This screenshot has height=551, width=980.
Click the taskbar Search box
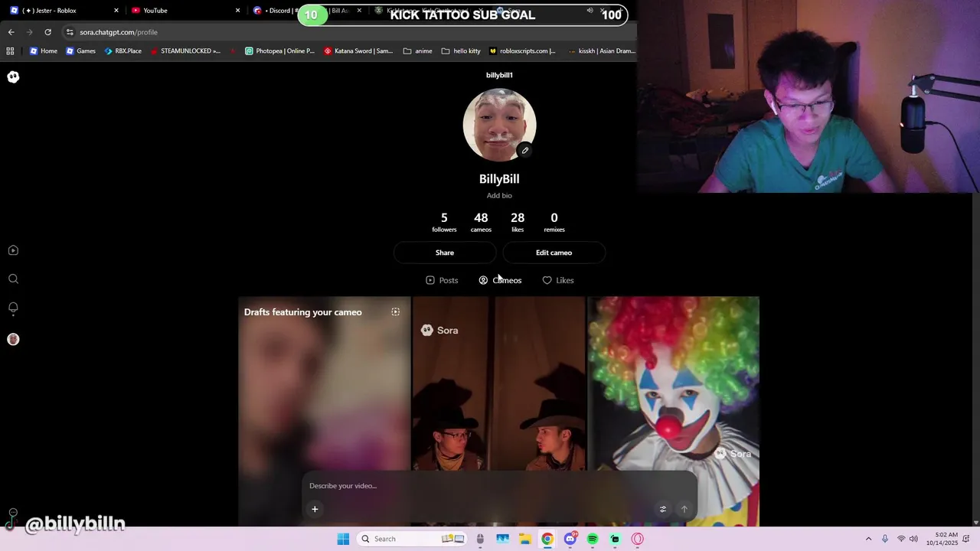point(412,539)
